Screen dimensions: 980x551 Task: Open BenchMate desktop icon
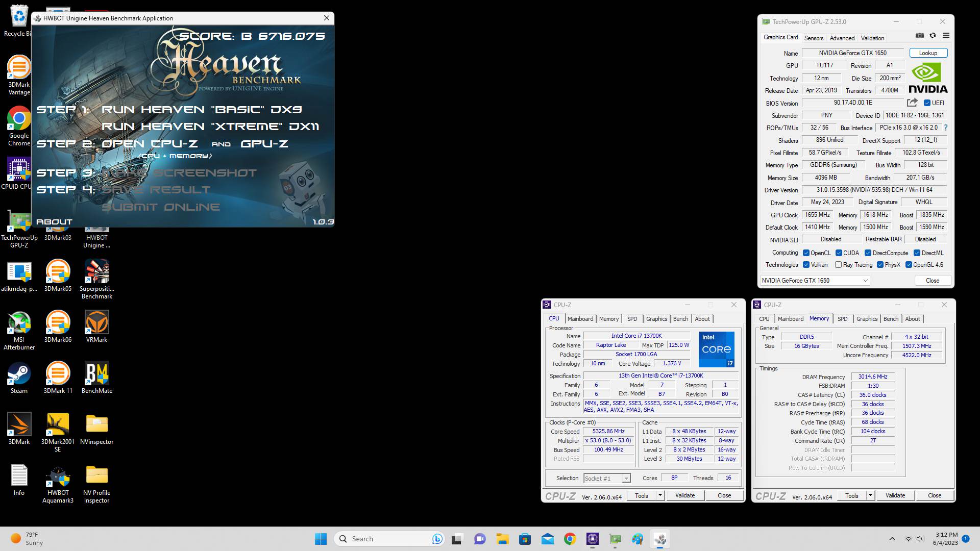[97, 378]
